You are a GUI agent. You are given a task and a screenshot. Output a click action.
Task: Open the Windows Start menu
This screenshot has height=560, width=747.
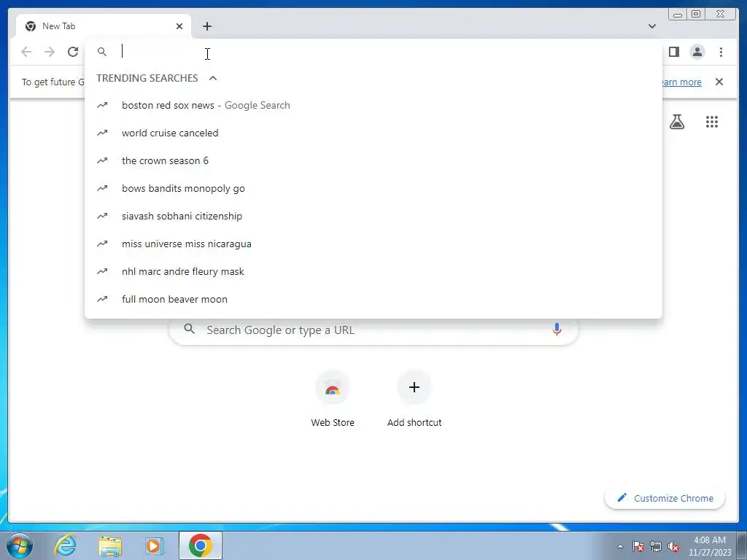pyautogui.click(x=20, y=545)
